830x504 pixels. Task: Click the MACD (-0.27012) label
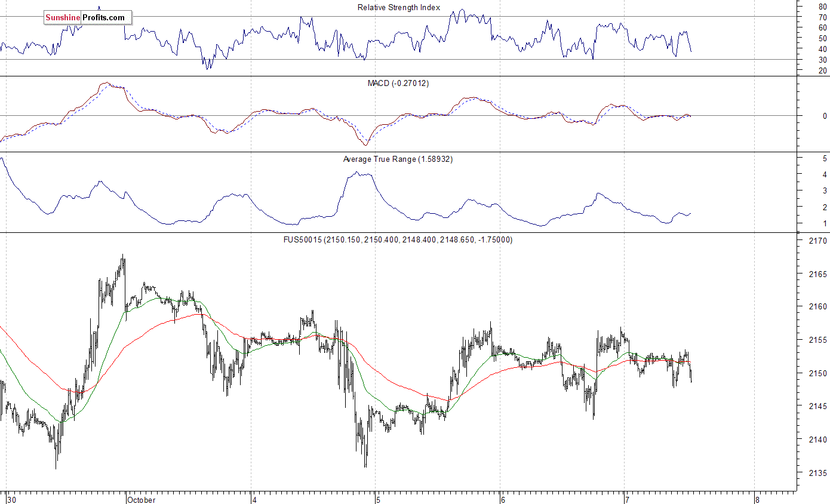pyautogui.click(x=398, y=83)
